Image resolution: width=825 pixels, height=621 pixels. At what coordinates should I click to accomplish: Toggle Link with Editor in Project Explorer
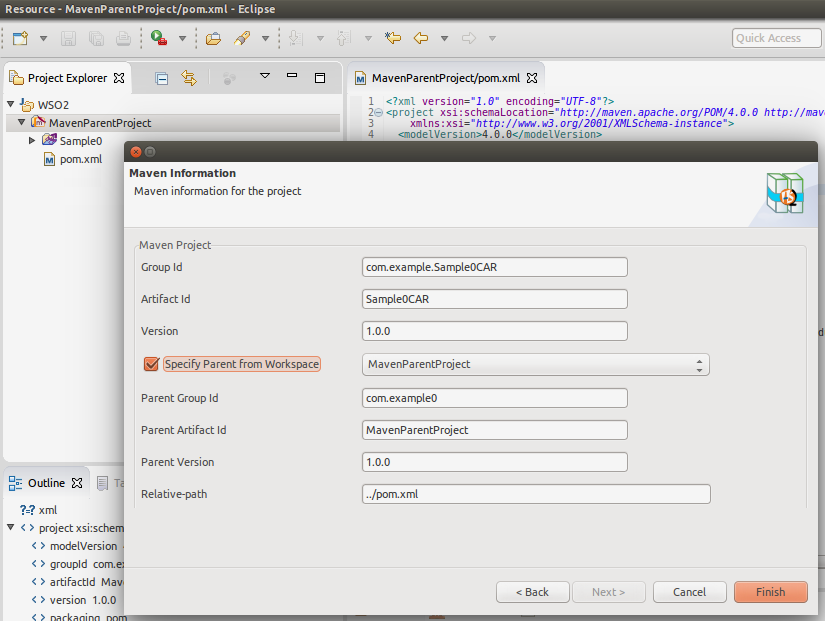point(189,78)
